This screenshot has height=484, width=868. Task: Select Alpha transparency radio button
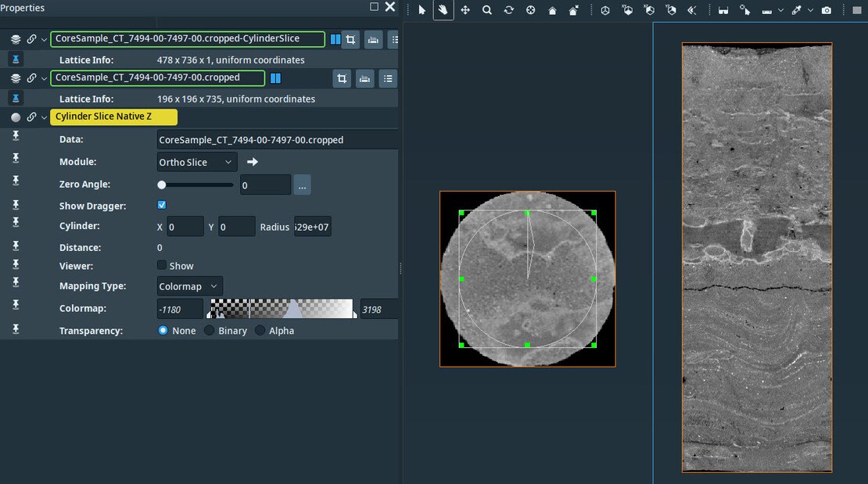(260, 331)
